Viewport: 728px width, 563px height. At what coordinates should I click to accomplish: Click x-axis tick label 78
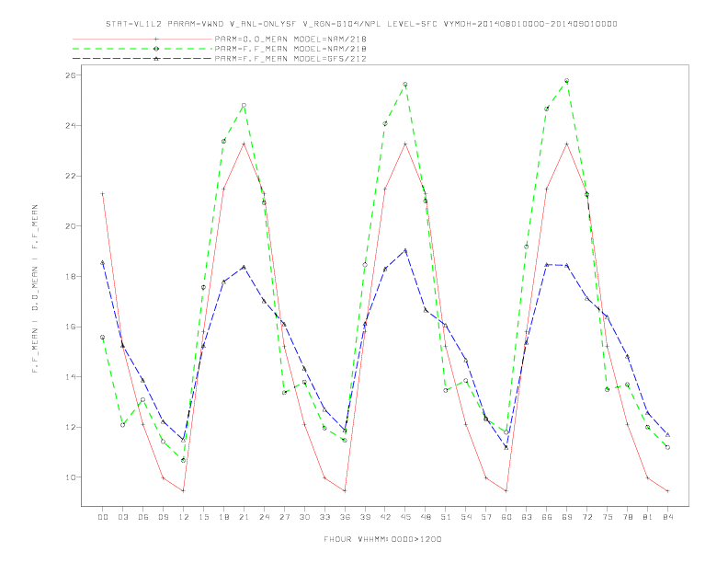(x=628, y=517)
